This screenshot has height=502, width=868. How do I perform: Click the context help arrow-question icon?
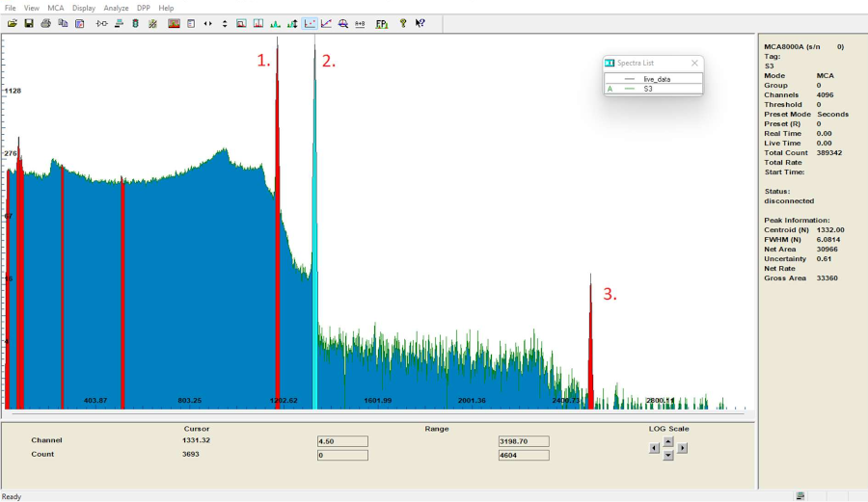pyautogui.click(x=420, y=23)
